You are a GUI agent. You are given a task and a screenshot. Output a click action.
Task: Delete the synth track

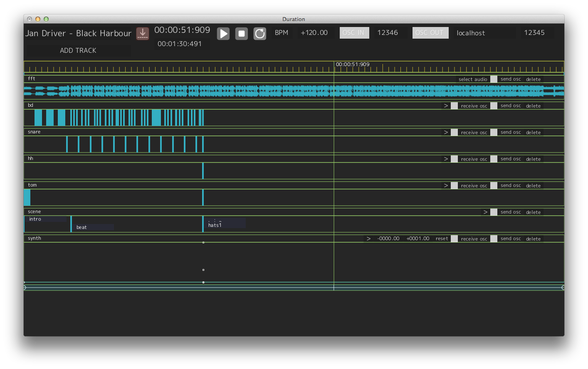pos(534,239)
